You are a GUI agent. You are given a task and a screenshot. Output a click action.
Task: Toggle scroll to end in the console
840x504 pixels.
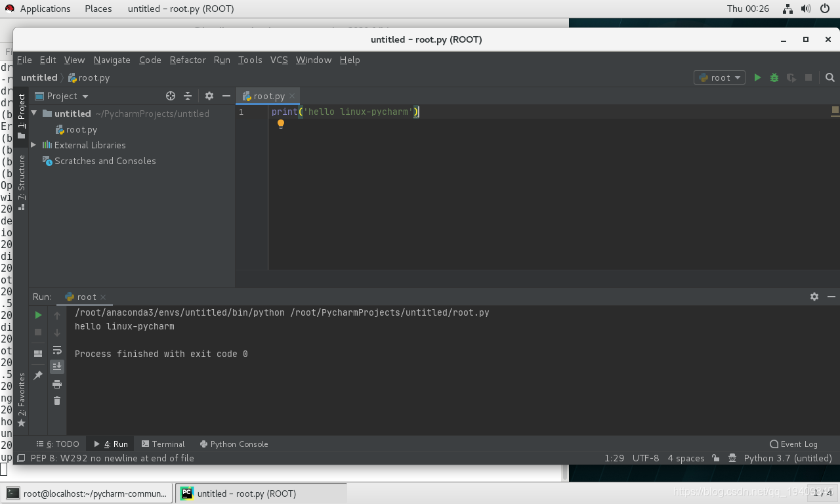tap(57, 367)
